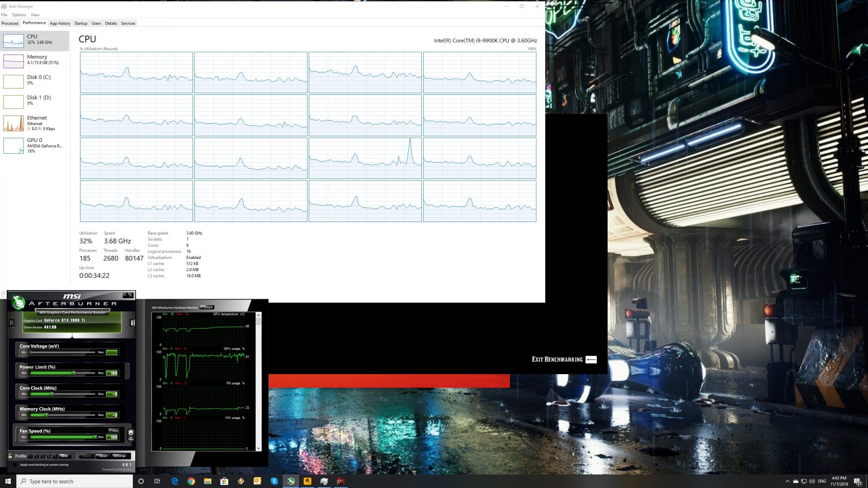Show hidden system tray icons
Viewport: 868px width, 488px height.
(788, 481)
